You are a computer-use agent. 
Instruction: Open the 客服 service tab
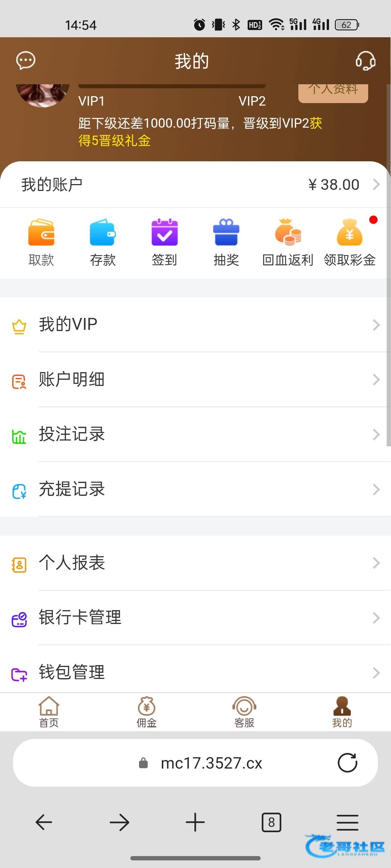pyautogui.click(x=244, y=712)
